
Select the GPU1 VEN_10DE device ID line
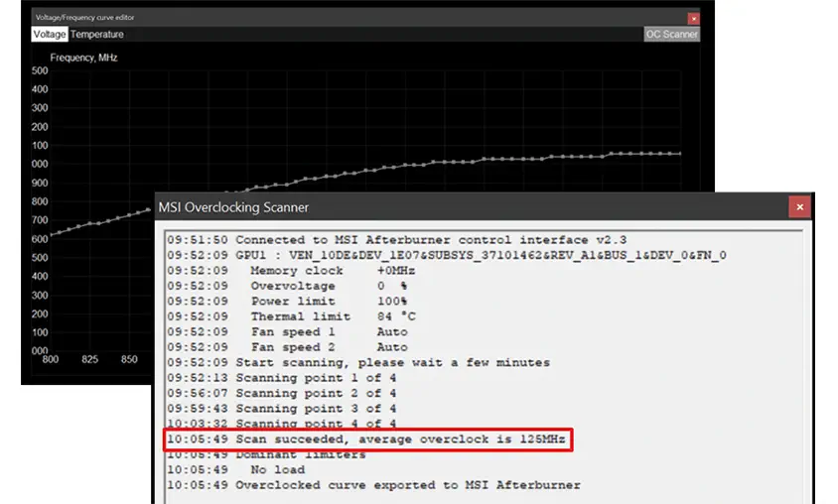446,255
